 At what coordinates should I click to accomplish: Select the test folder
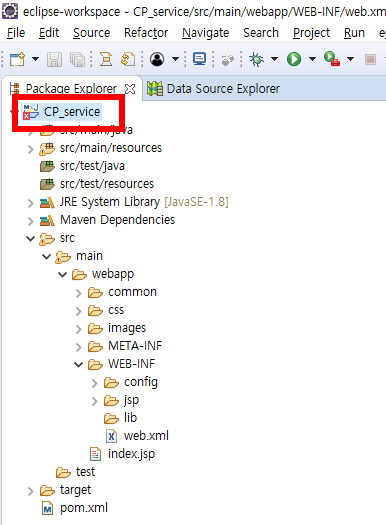(85, 472)
